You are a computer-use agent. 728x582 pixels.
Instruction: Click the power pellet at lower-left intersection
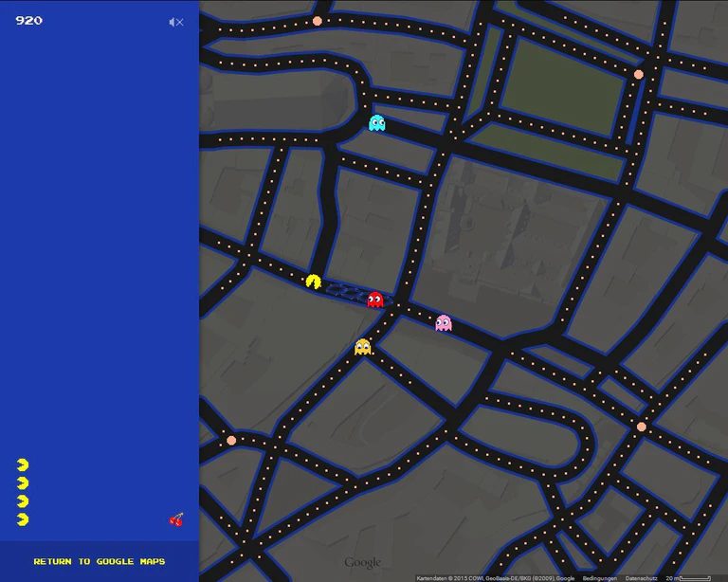231,440
